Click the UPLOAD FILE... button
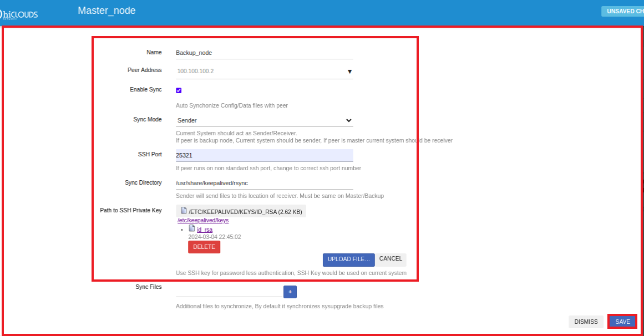This screenshot has width=644, height=336. [x=349, y=259]
